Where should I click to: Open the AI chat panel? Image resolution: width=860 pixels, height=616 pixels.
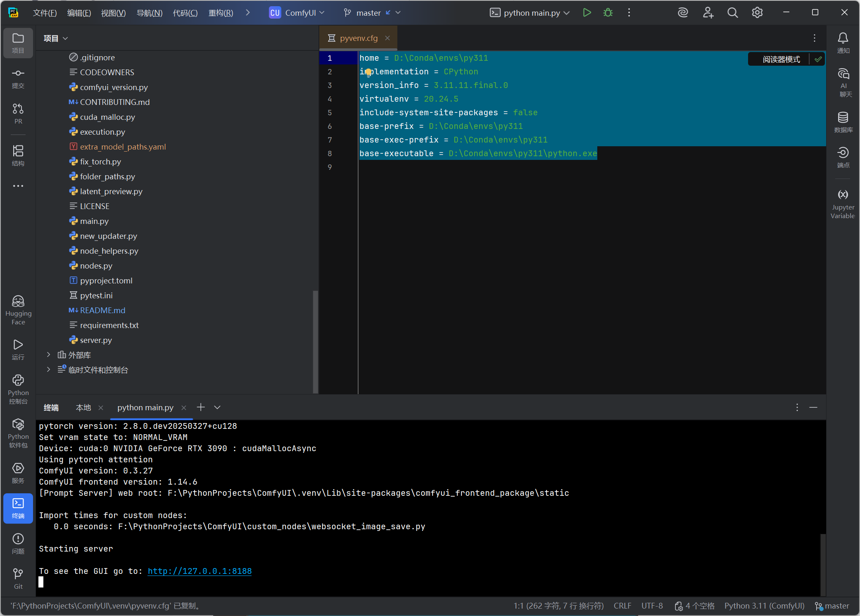pyautogui.click(x=843, y=83)
